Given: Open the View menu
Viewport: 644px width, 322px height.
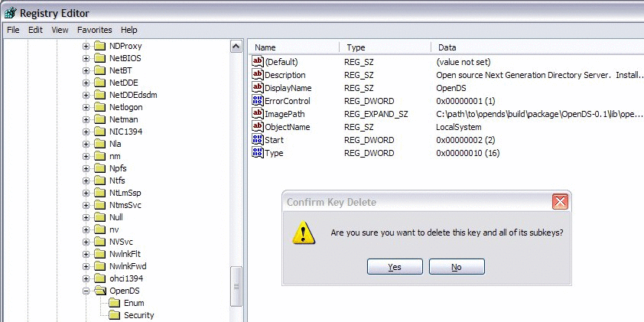Looking at the screenshot, I should click(60, 30).
